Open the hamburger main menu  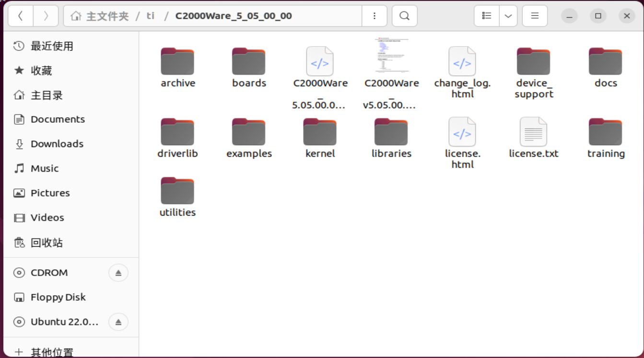535,16
